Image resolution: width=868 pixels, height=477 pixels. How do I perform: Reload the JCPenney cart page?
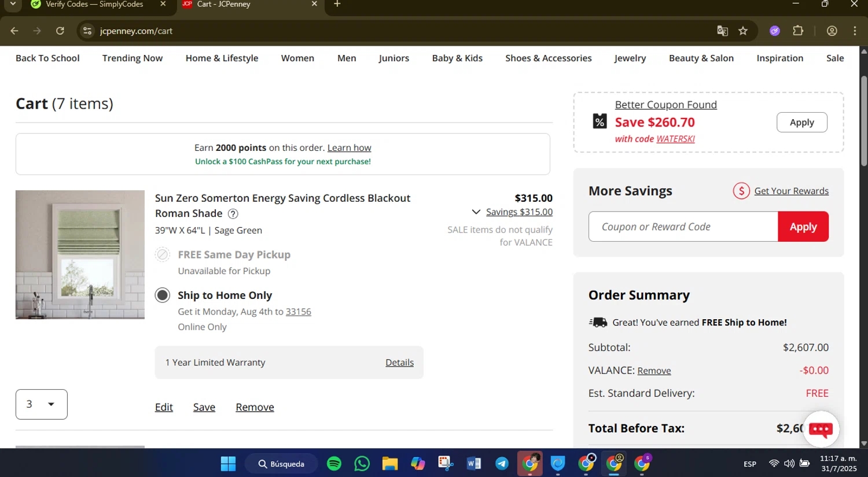(x=60, y=31)
